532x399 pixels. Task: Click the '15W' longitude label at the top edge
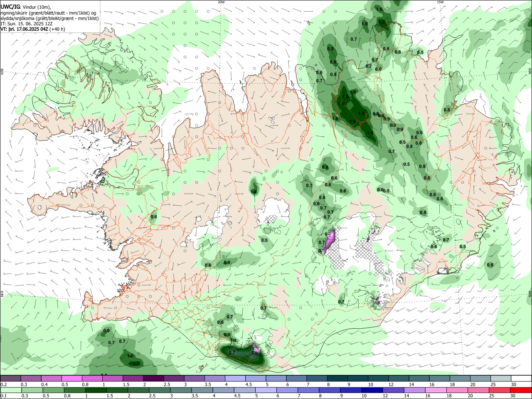coord(440,2)
